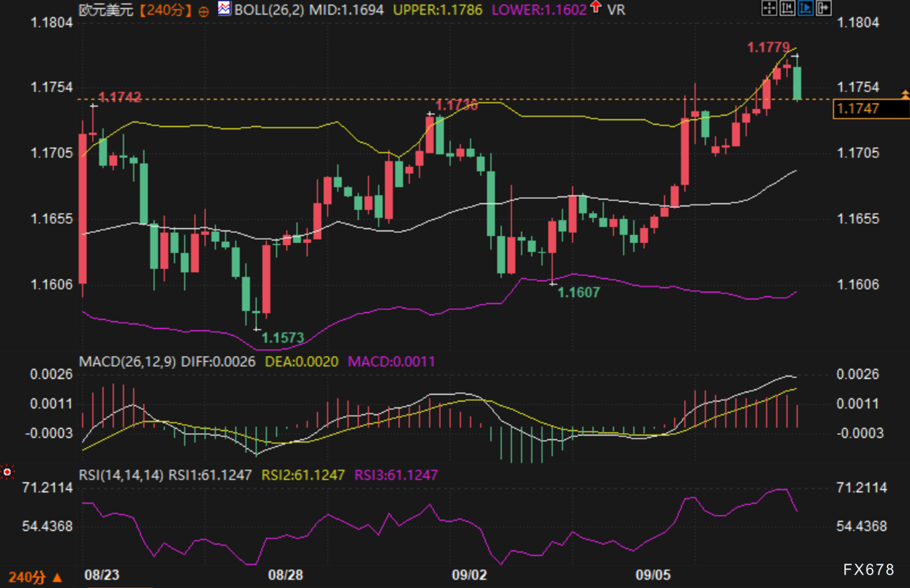This screenshot has width=910, height=588.
Task: Open the 240分 timeframe dropdown at bottom left
Action: click(x=35, y=577)
